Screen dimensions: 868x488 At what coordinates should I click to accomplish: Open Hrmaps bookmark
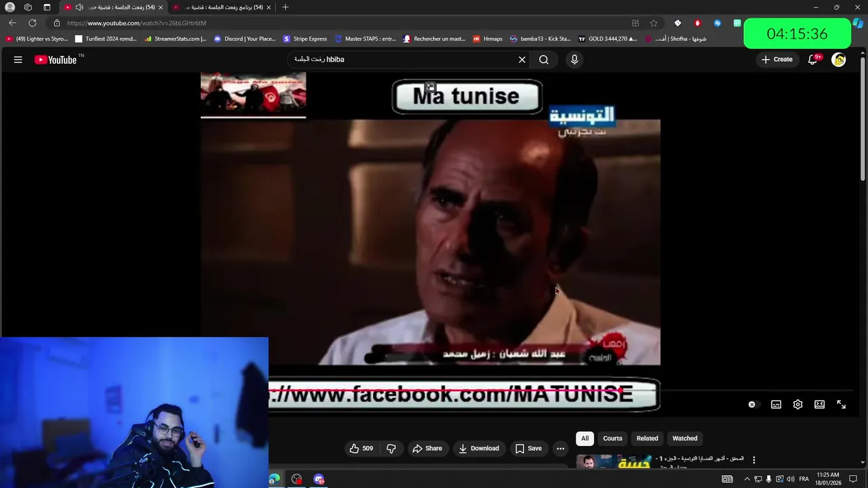point(488,39)
